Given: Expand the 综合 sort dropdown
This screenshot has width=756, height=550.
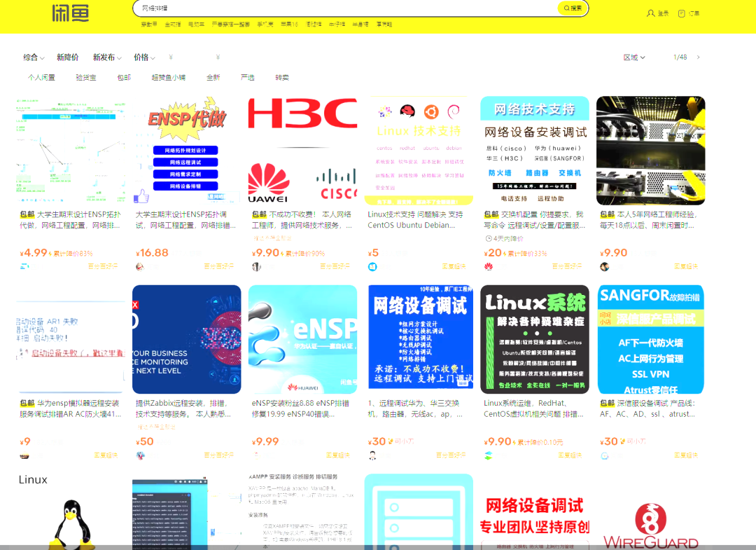Looking at the screenshot, I should coord(34,57).
